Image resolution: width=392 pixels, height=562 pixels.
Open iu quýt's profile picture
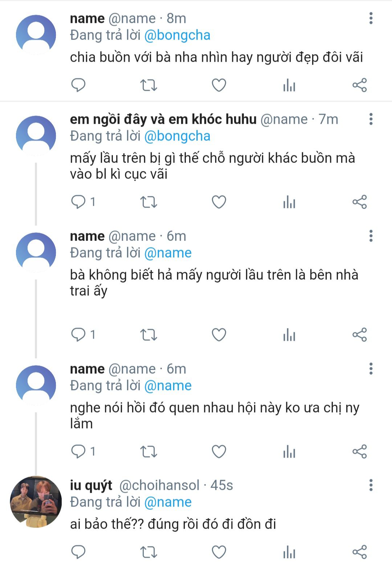click(x=36, y=501)
